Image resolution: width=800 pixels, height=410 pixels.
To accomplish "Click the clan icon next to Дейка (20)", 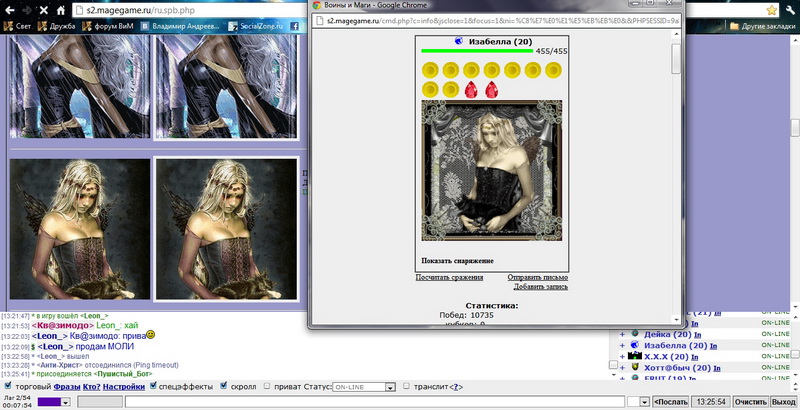I will pyautogui.click(x=635, y=334).
